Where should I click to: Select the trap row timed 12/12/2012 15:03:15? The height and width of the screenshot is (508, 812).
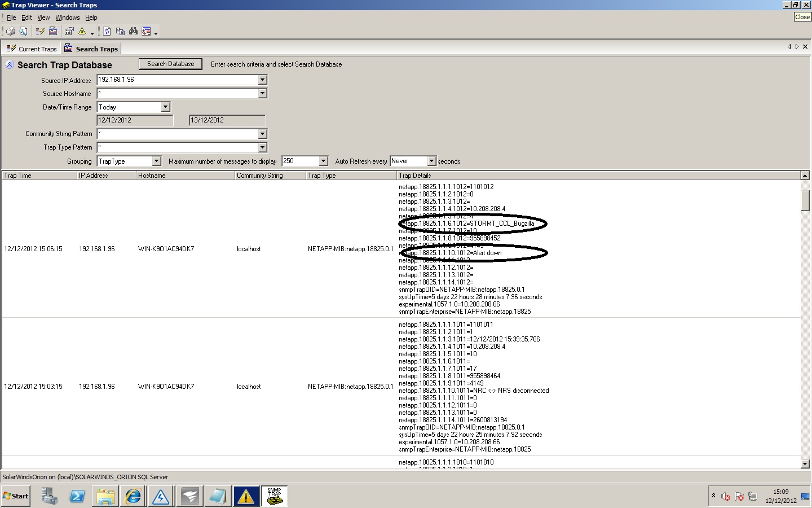pyautogui.click(x=401, y=387)
